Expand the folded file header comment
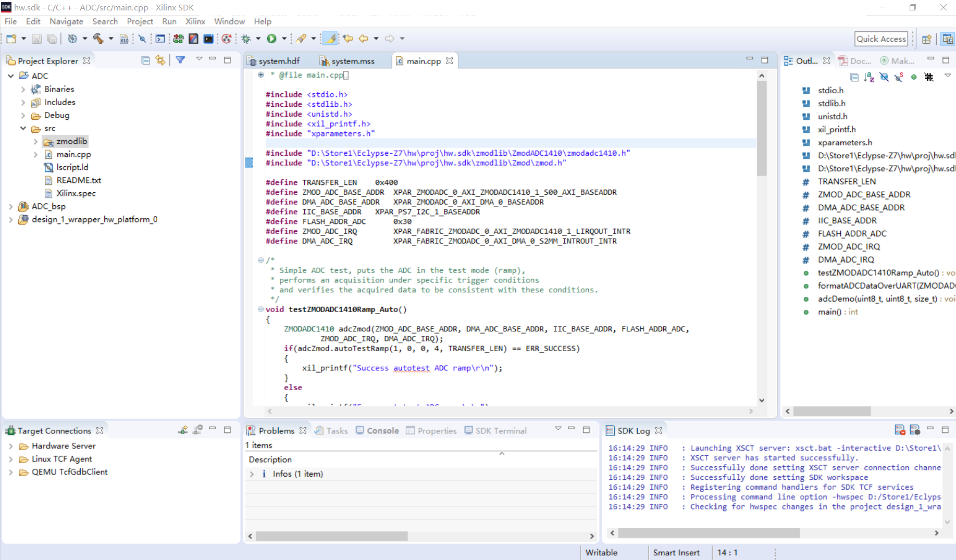 coord(260,75)
